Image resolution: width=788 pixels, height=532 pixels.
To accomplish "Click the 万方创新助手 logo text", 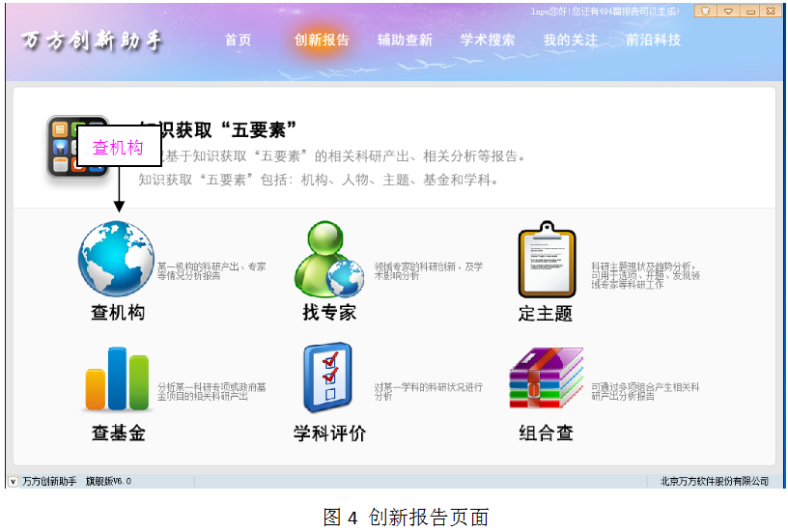I will point(92,41).
